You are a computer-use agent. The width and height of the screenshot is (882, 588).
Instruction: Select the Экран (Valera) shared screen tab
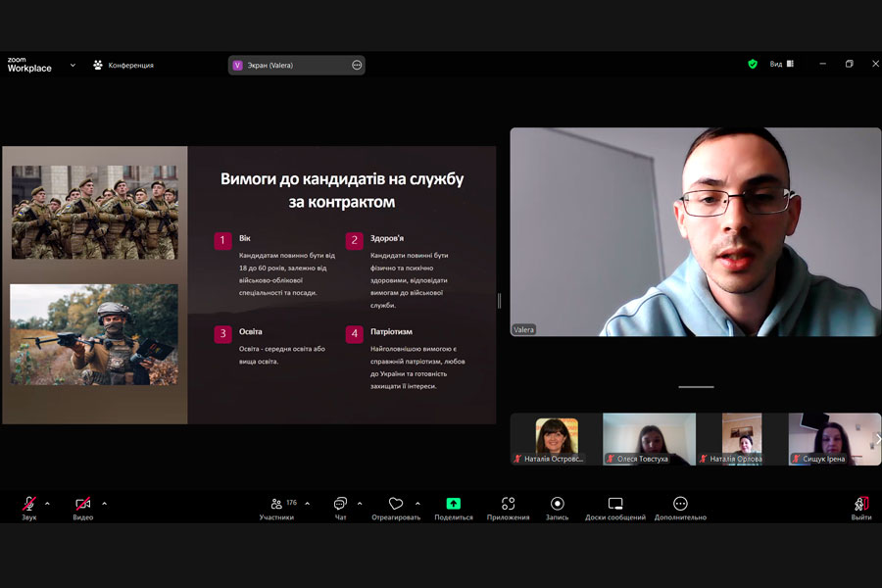pyautogui.click(x=296, y=66)
